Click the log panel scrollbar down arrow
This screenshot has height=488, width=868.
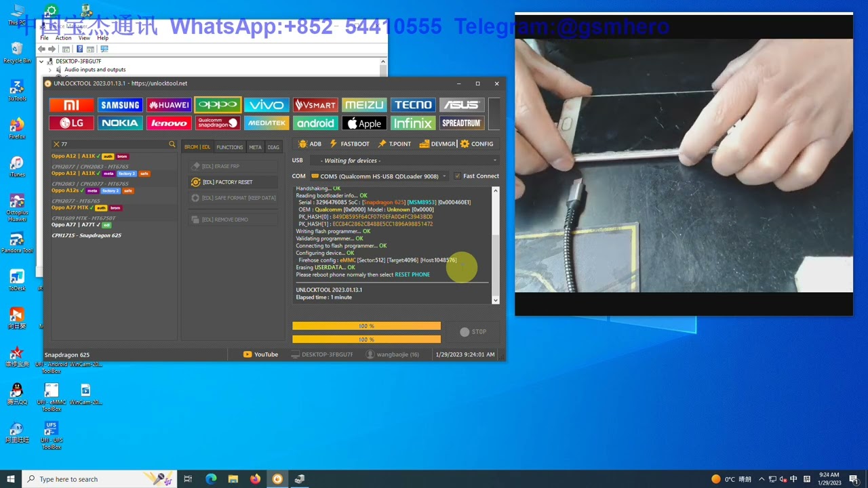tap(496, 300)
